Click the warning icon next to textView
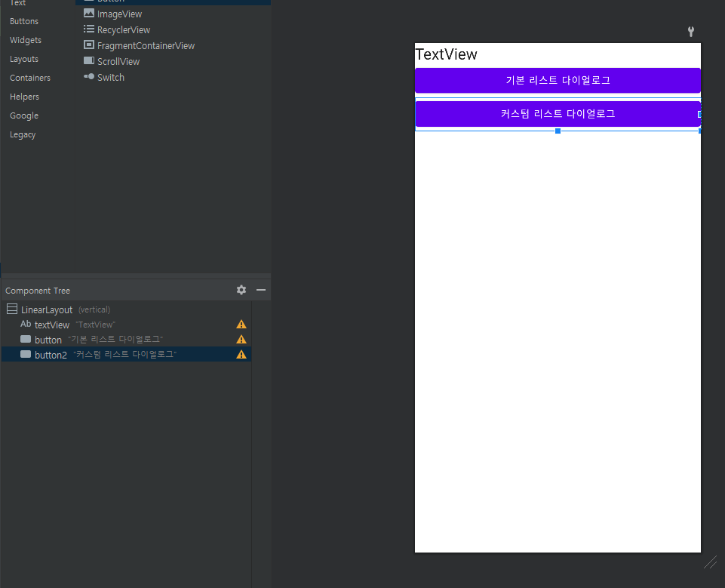This screenshot has width=725, height=588. pyautogui.click(x=241, y=325)
